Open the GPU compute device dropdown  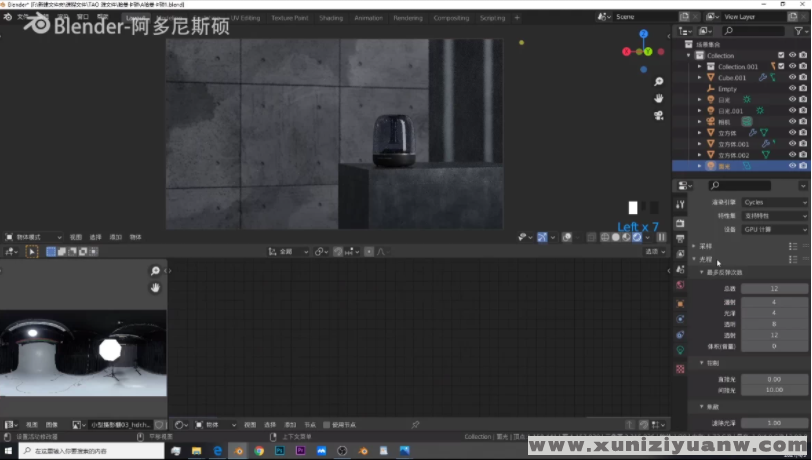coord(774,229)
